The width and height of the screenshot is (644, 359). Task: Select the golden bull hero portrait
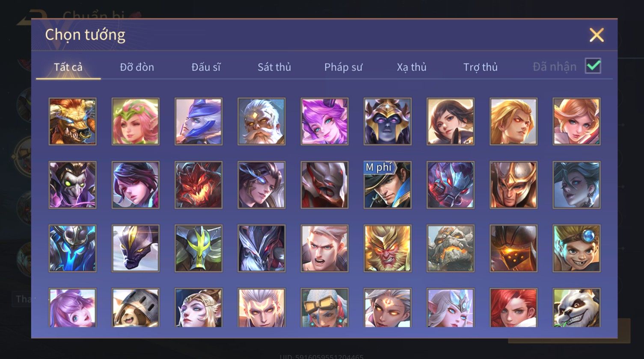[x=72, y=121]
